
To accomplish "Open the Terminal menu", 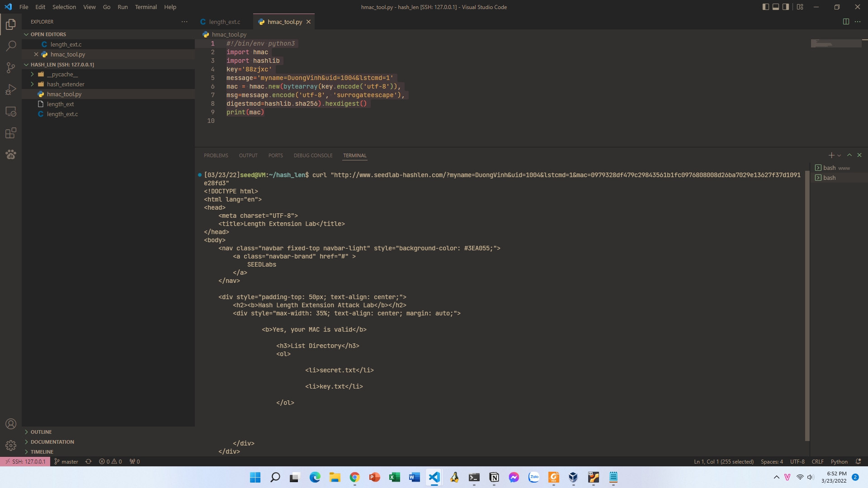I will coord(146,7).
